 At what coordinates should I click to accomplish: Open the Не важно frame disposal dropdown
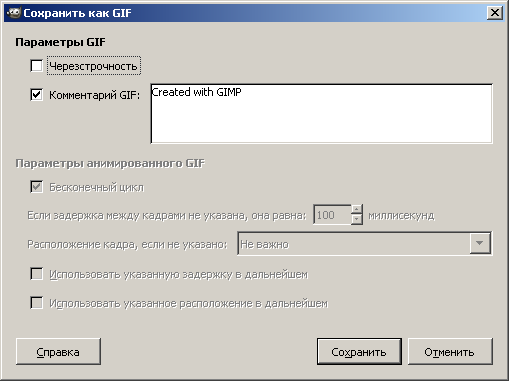tap(364, 244)
